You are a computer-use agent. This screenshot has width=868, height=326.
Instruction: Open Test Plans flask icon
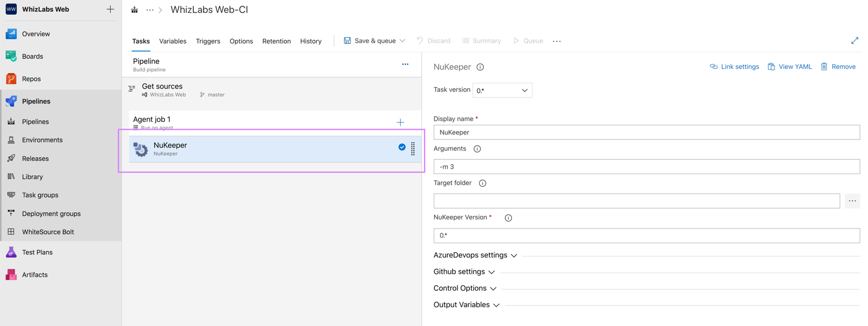(x=11, y=252)
